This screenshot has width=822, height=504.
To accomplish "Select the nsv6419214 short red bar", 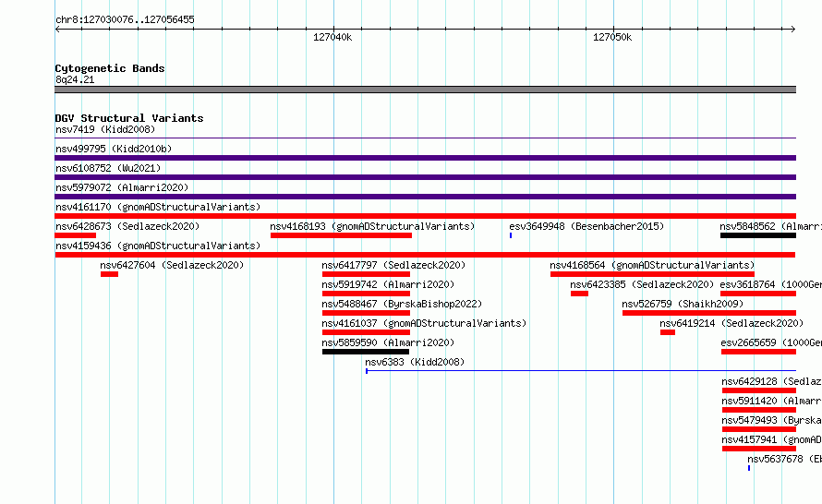I will click(x=668, y=332).
